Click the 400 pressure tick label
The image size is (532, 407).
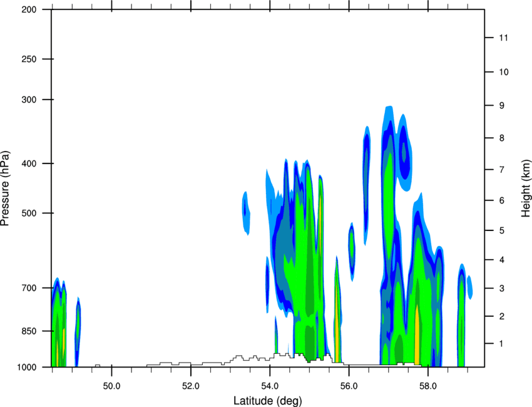pyautogui.click(x=29, y=163)
